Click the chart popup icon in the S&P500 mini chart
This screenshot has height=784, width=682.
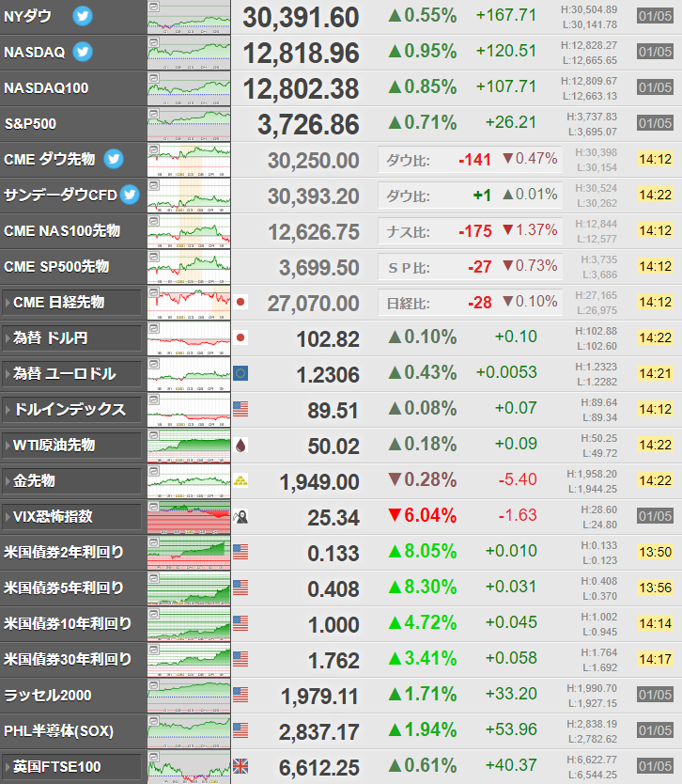(x=154, y=114)
